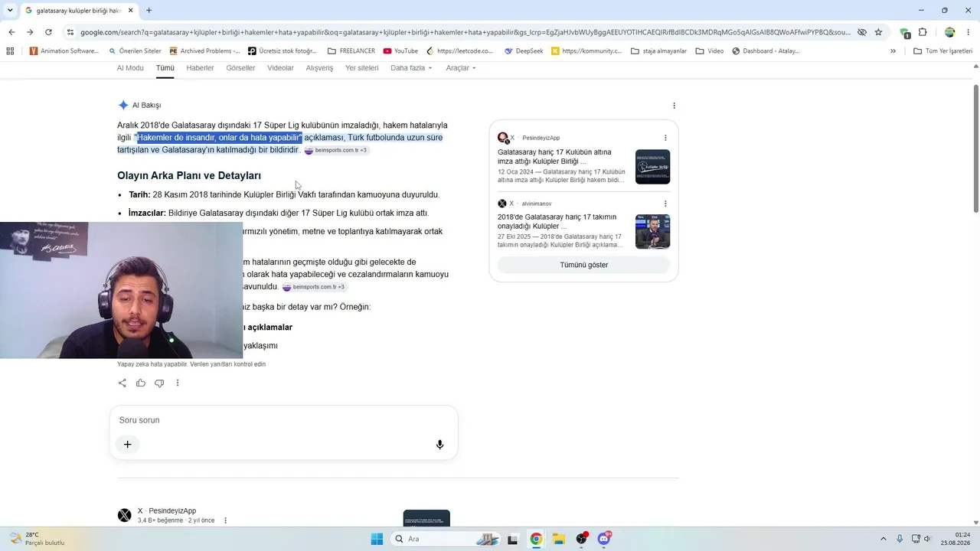Go back to the previous page

point(11,32)
